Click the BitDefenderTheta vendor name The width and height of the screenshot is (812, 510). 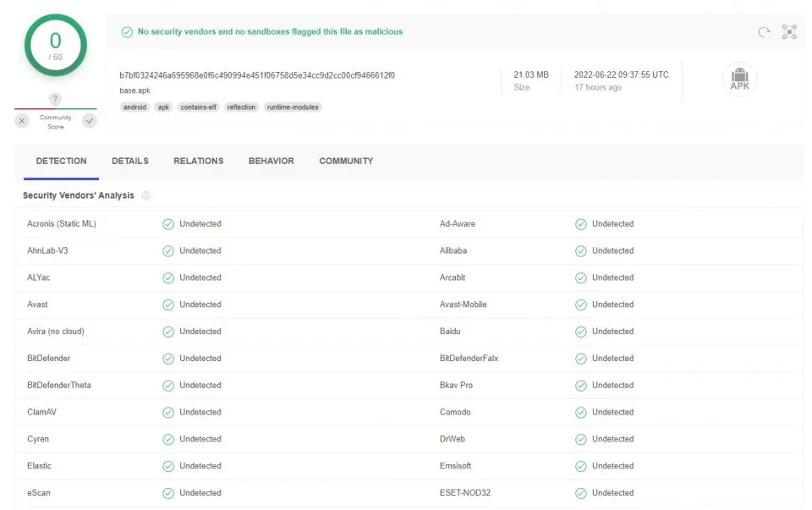tap(59, 386)
